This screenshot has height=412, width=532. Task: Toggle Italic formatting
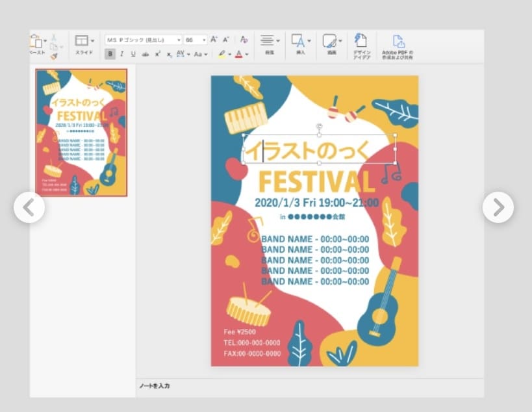tap(122, 54)
